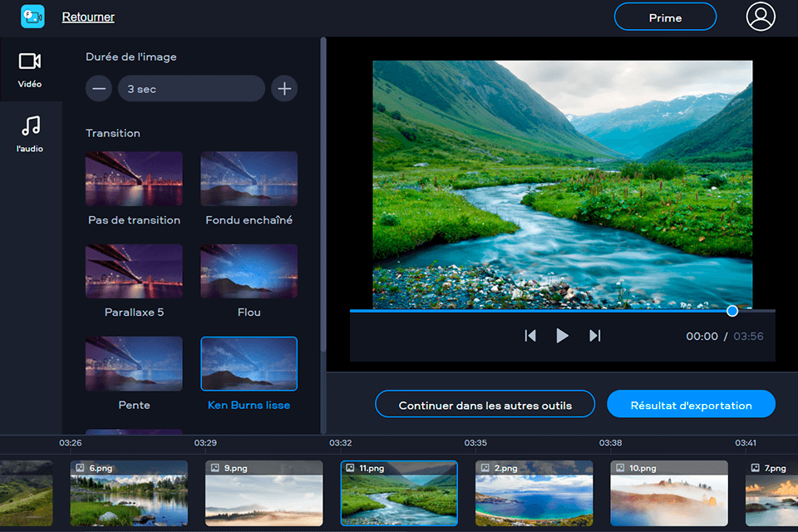
Task: Open the user account profile icon
Action: click(x=761, y=17)
